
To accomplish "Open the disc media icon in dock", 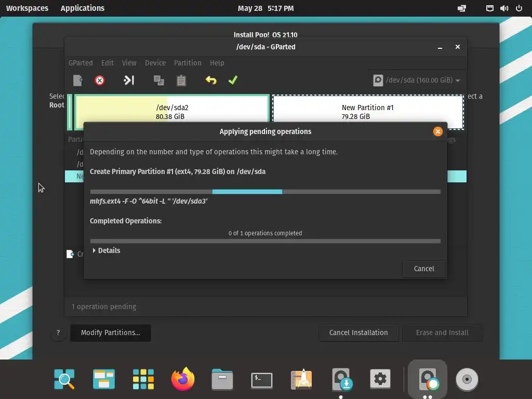I will coord(467,379).
